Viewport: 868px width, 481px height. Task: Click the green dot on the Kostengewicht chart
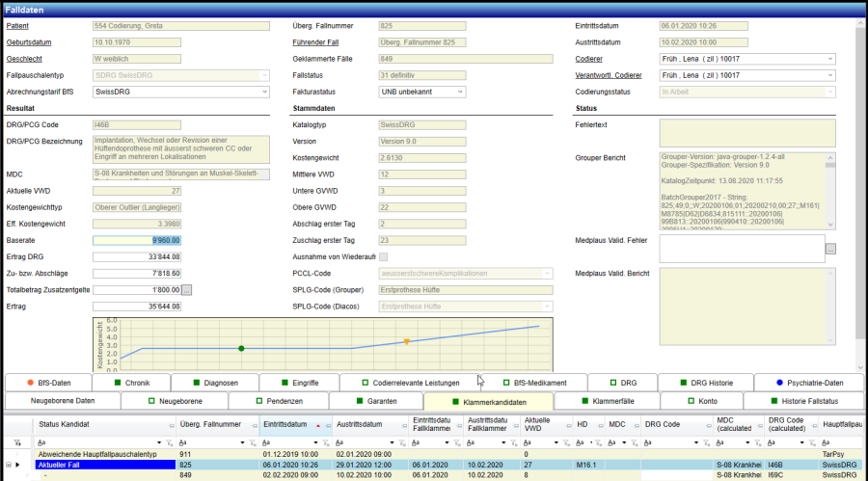click(x=242, y=348)
